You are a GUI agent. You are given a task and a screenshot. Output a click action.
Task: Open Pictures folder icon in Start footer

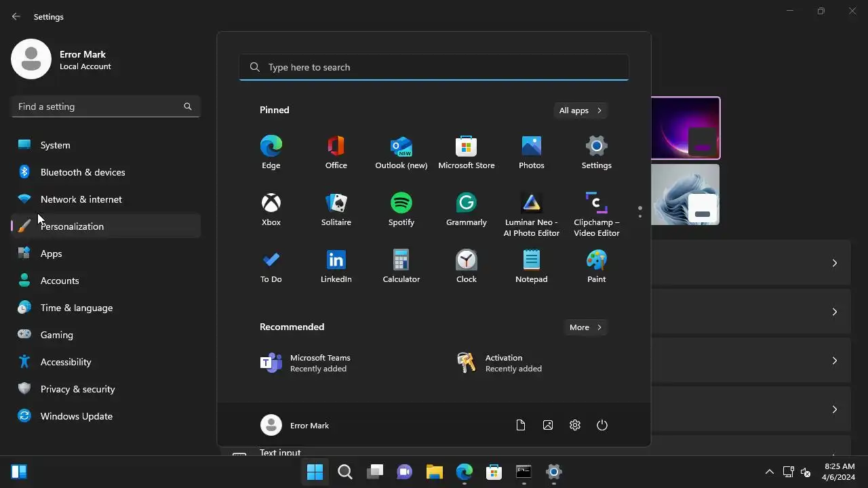[x=547, y=426]
